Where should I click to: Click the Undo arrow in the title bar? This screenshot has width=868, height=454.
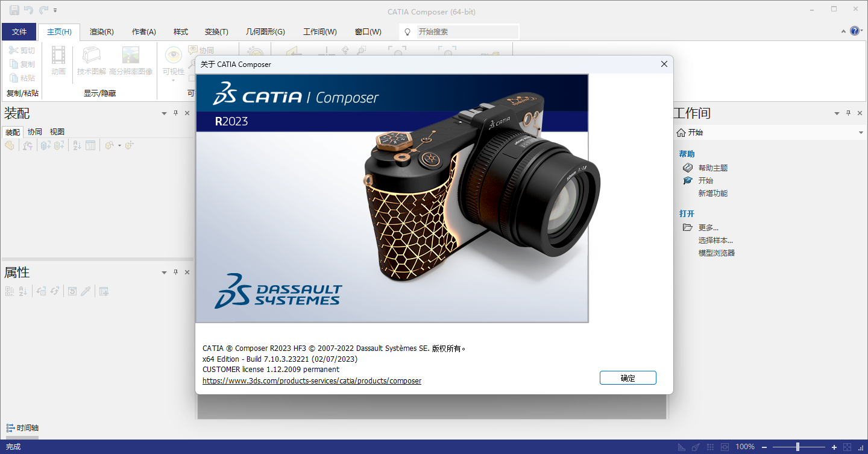click(28, 10)
